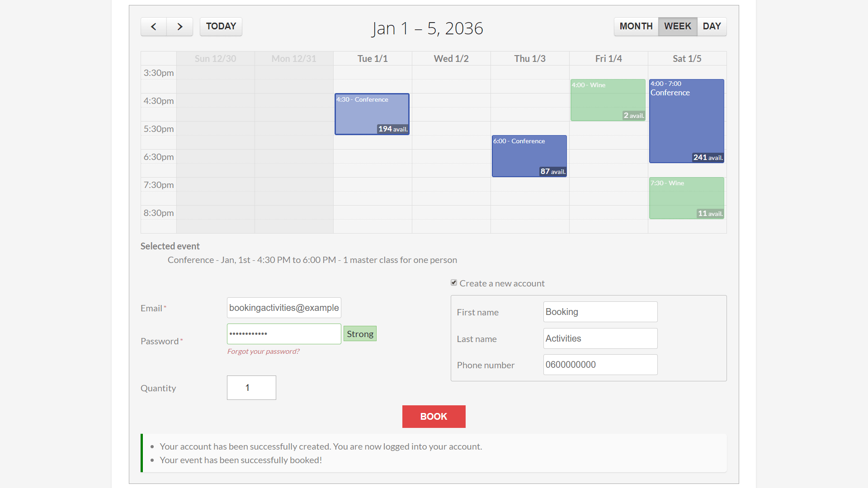
Task: Select the WEEK view icon
Action: (678, 26)
